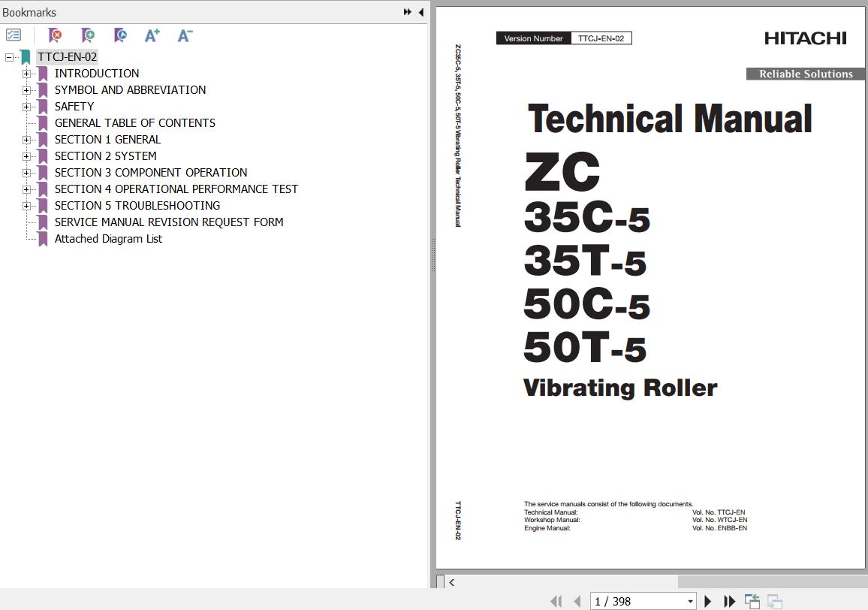
Task: Expand SECTION 5 TROUBLESHOOTING bookmark
Action: click(x=26, y=206)
